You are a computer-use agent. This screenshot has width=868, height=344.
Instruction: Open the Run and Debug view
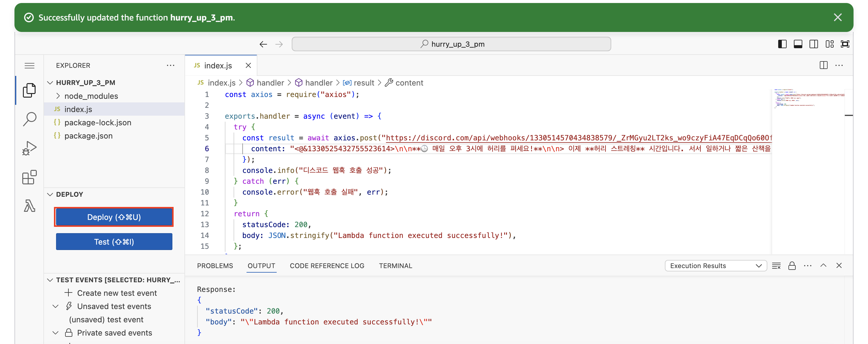tap(30, 148)
